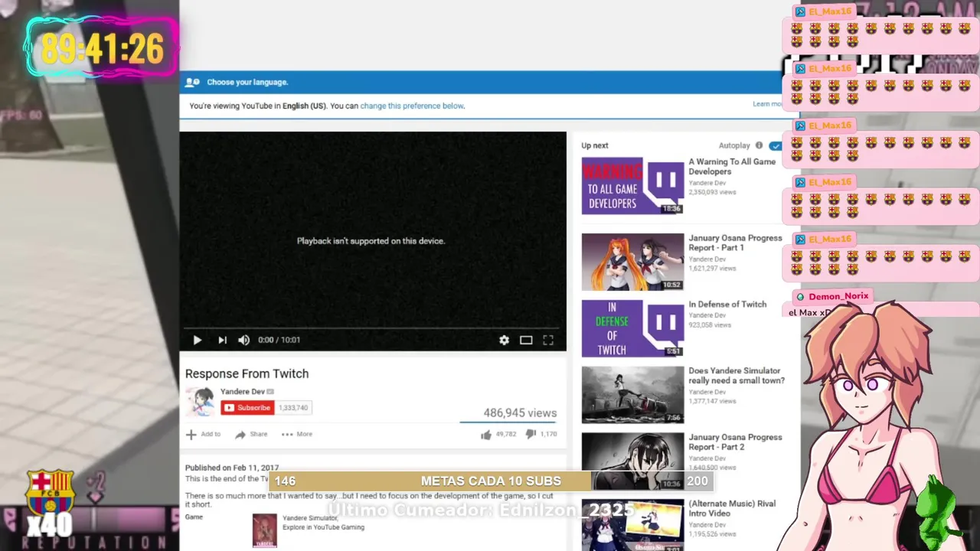Open the player settings gear

(504, 340)
